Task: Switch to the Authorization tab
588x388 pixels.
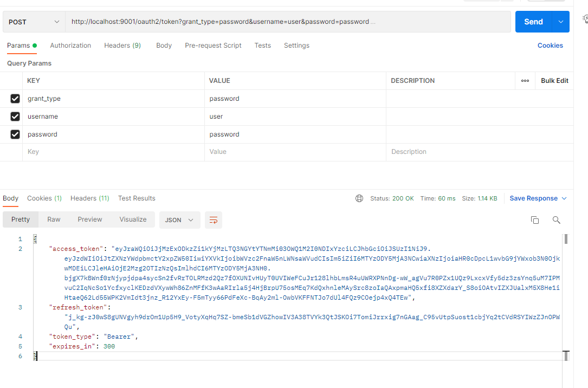Action: (70, 46)
